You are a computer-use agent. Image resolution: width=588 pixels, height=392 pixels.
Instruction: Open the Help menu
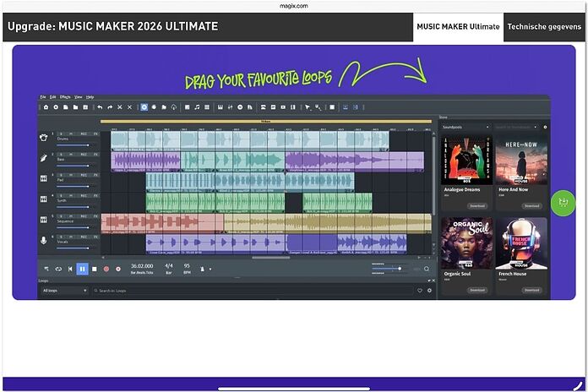pyautogui.click(x=90, y=97)
